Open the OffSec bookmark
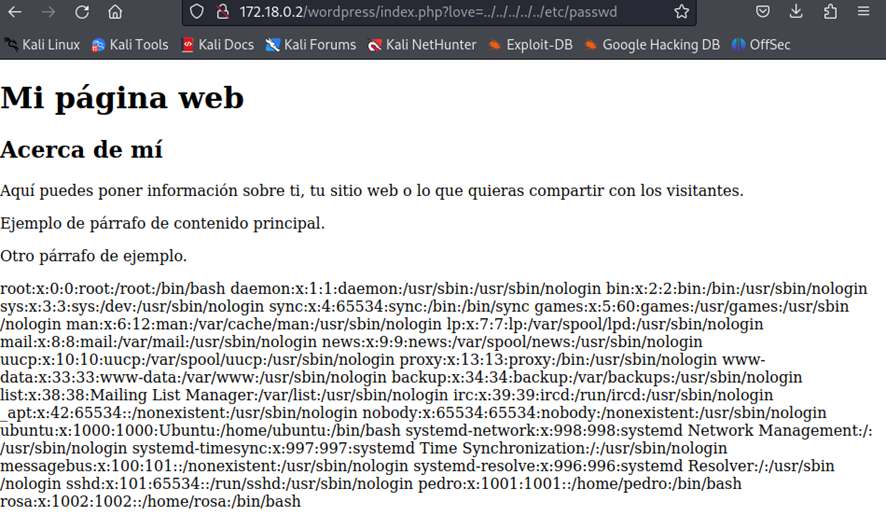The width and height of the screenshot is (886, 530). point(761,45)
